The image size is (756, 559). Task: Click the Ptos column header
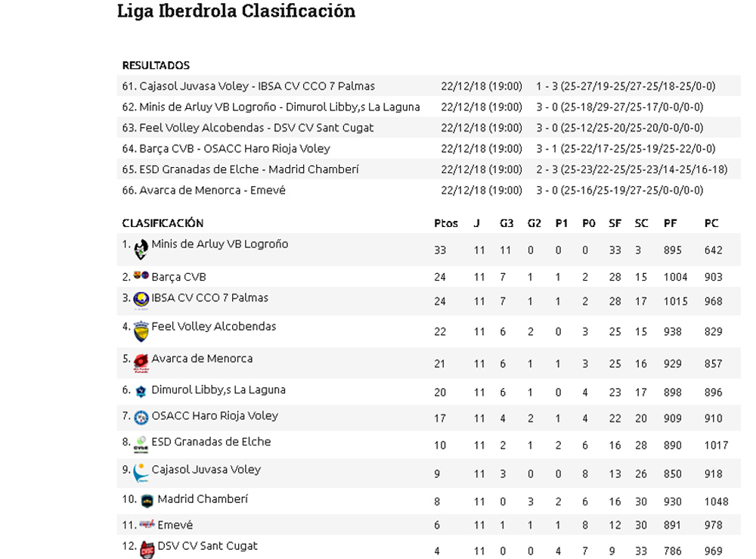click(x=446, y=223)
